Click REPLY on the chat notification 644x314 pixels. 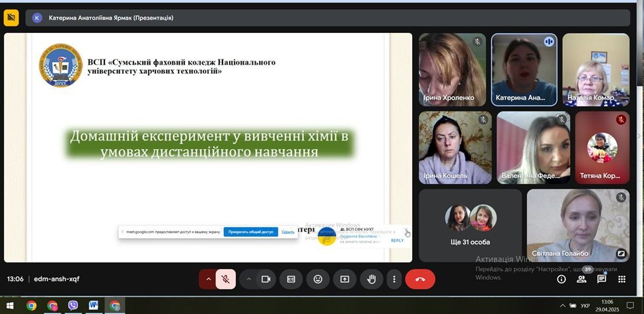pyautogui.click(x=397, y=241)
